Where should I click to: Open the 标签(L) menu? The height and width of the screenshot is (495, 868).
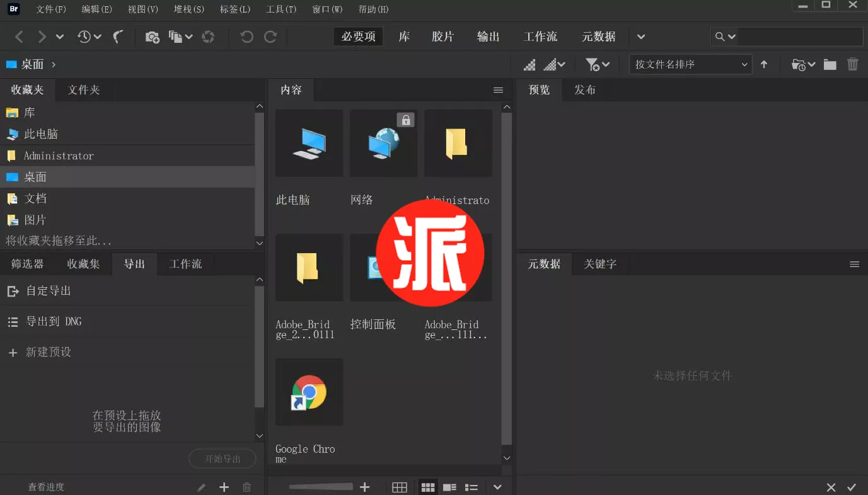click(234, 9)
